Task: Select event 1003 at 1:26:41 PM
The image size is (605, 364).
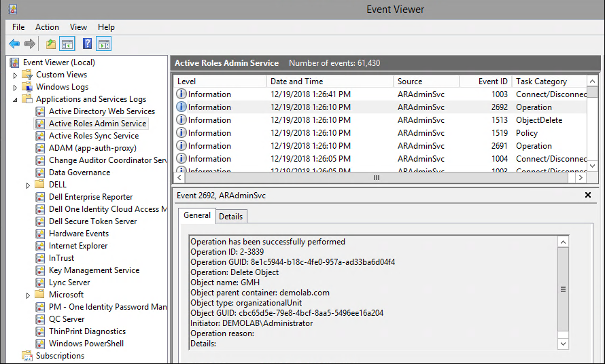Action: coord(381,94)
